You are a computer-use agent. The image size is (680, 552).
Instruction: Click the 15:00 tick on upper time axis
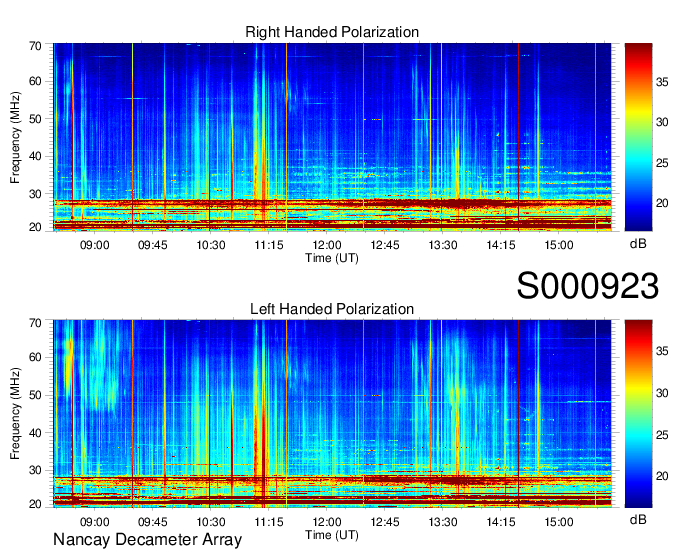(559, 245)
